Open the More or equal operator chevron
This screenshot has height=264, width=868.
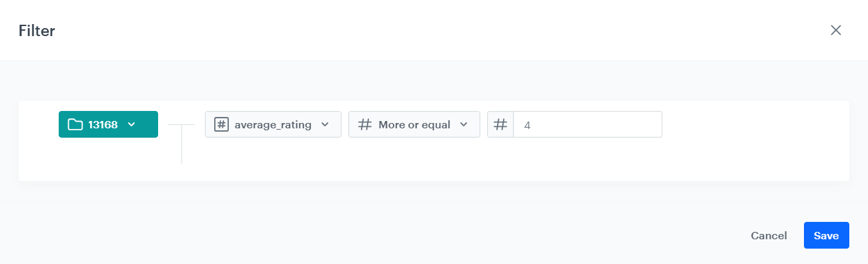464,124
